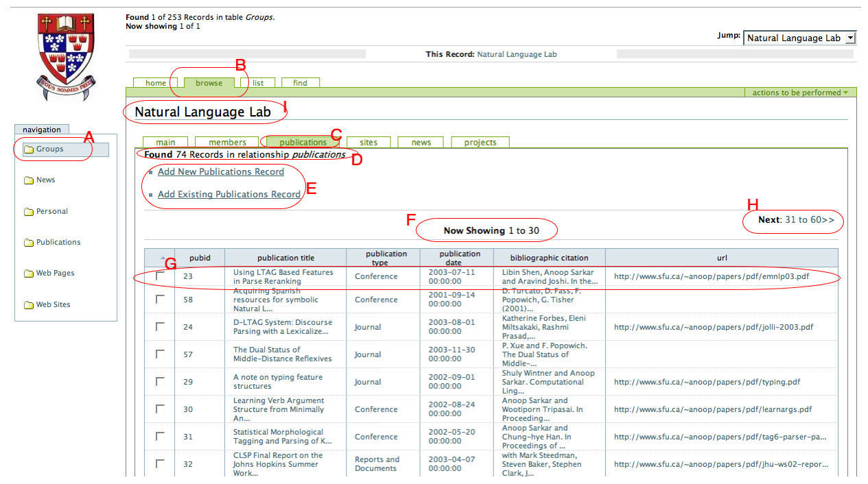Click the News folder icon in navigation
Viewport: 868px width, 484px height.
pyautogui.click(x=29, y=180)
